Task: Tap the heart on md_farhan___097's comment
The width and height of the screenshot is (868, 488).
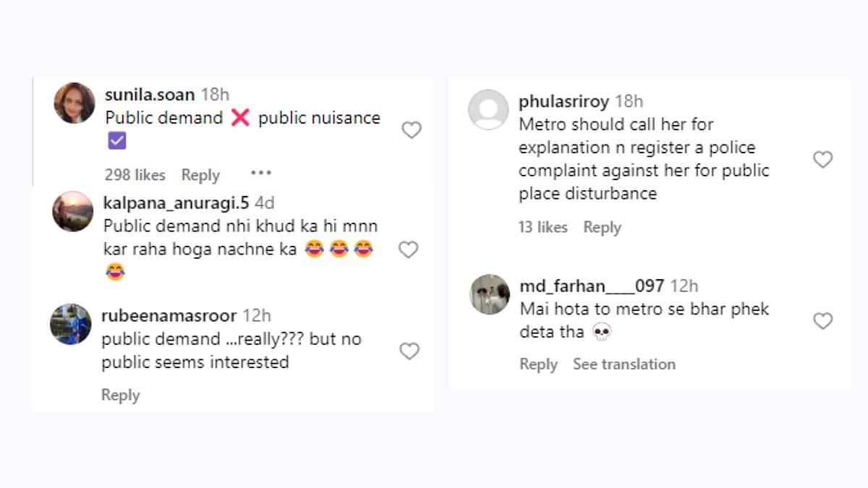Action: (822, 321)
